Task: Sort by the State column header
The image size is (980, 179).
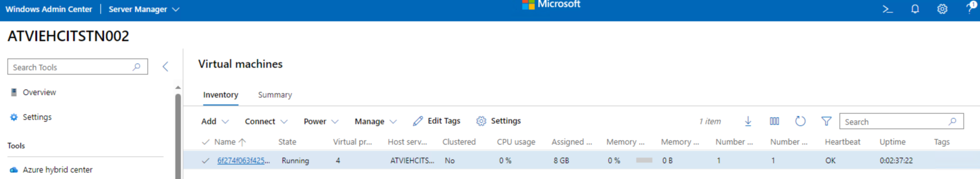Action: point(287,142)
